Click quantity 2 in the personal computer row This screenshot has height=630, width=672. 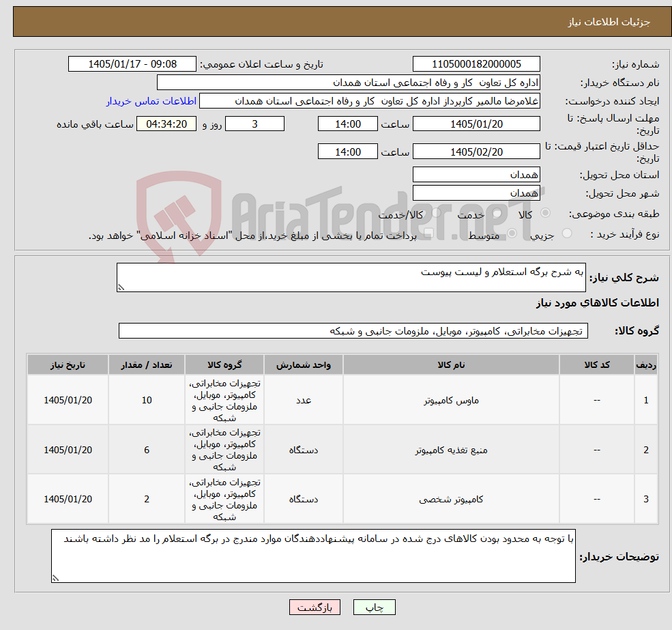click(x=147, y=499)
